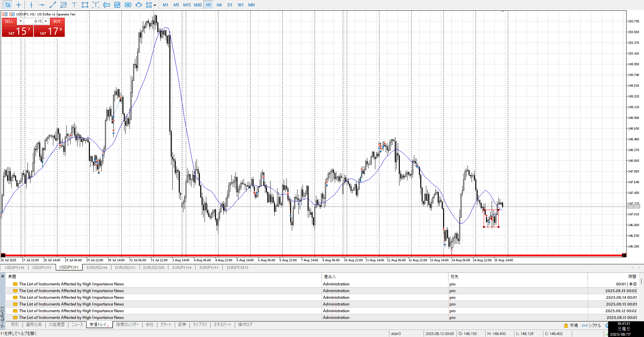Click the red SELL button
The width and height of the screenshot is (644, 337).
click(9, 21)
